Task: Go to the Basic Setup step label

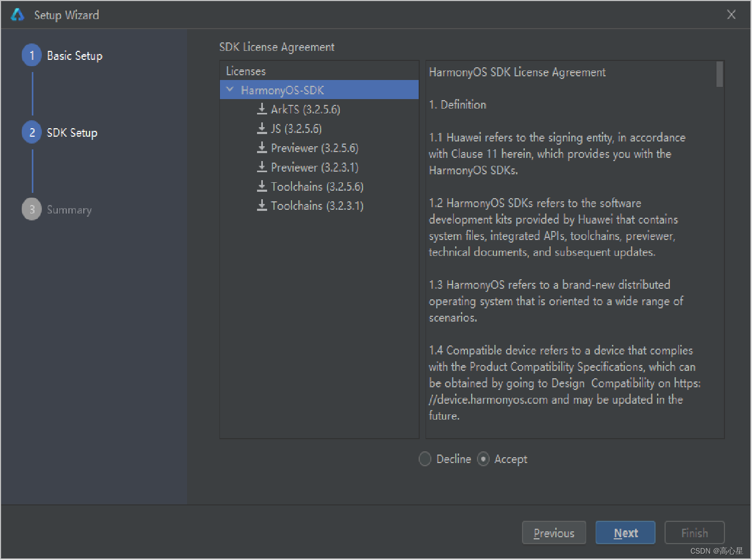Action: 75,56
